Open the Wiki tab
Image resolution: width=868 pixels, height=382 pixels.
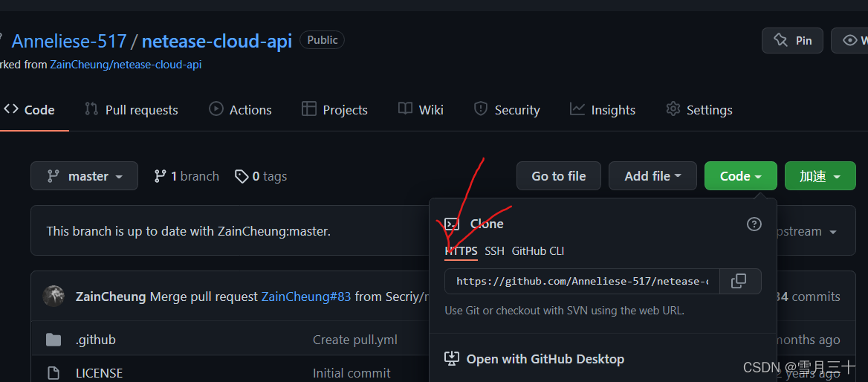(x=421, y=109)
